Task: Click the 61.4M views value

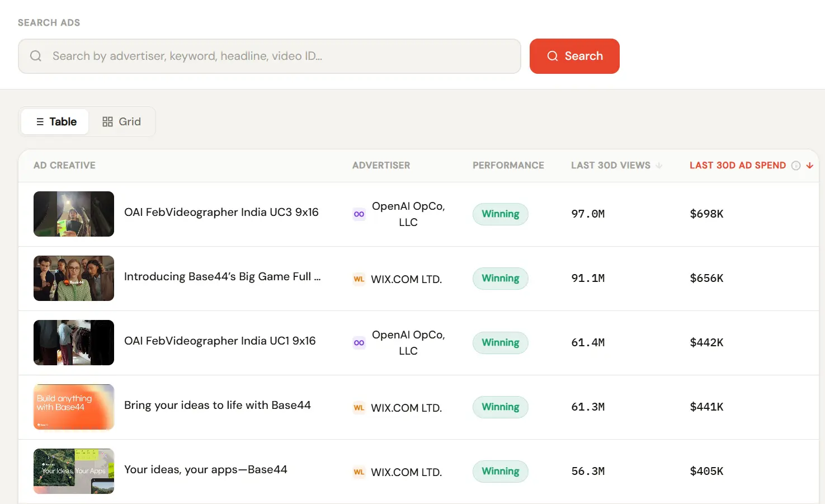Action: pos(588,342)
